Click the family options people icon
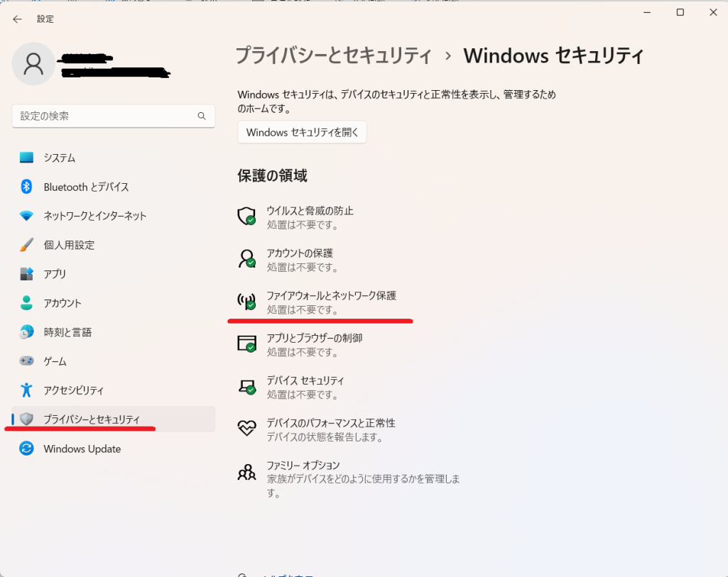728x577 pixels. click(246, 472)
